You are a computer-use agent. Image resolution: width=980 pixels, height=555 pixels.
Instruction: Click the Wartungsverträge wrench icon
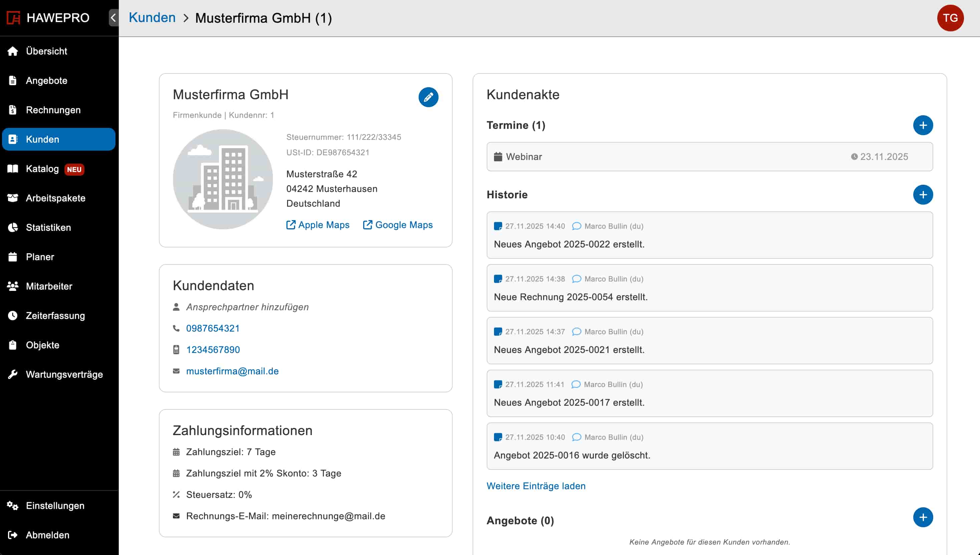(13, 374)
